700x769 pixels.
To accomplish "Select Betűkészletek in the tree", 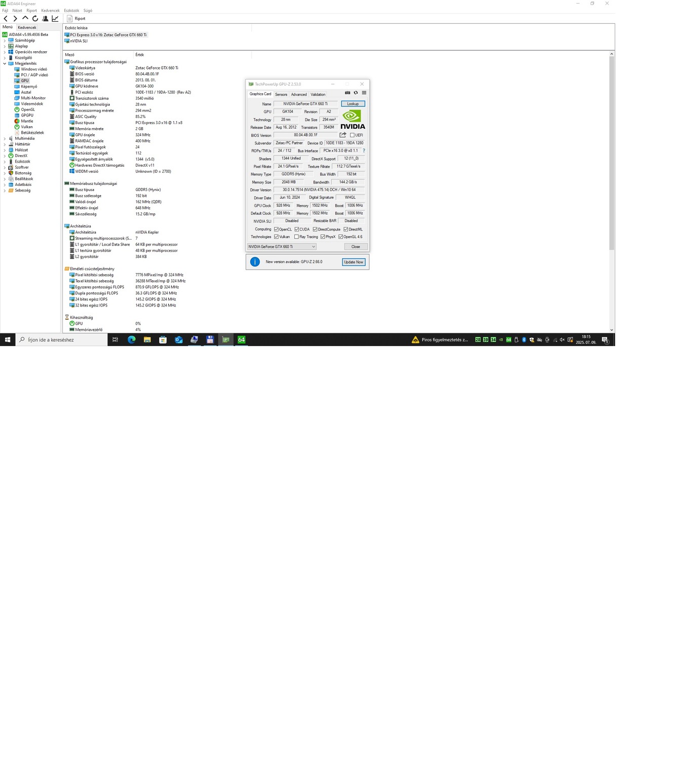I will pos(32,133).
